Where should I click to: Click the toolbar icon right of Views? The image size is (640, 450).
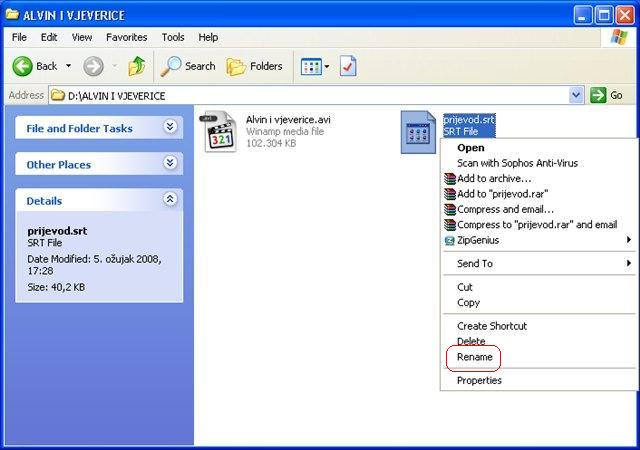(348, 66)
